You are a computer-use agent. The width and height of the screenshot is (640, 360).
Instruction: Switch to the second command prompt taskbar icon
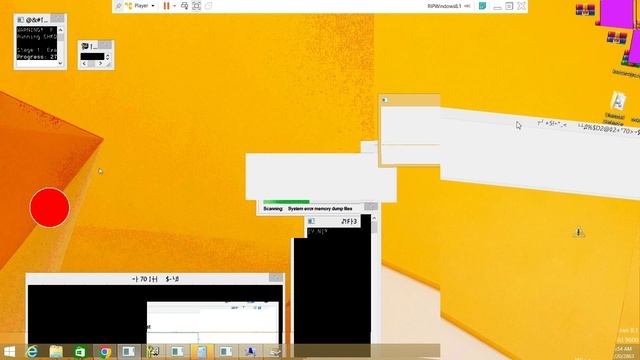tap(178, 351)
